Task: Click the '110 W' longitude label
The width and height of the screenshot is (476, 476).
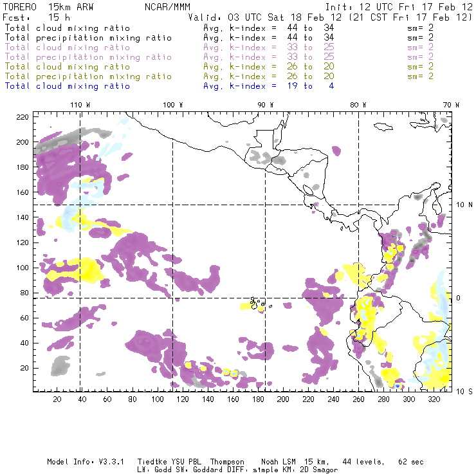Action: [80, 105]
